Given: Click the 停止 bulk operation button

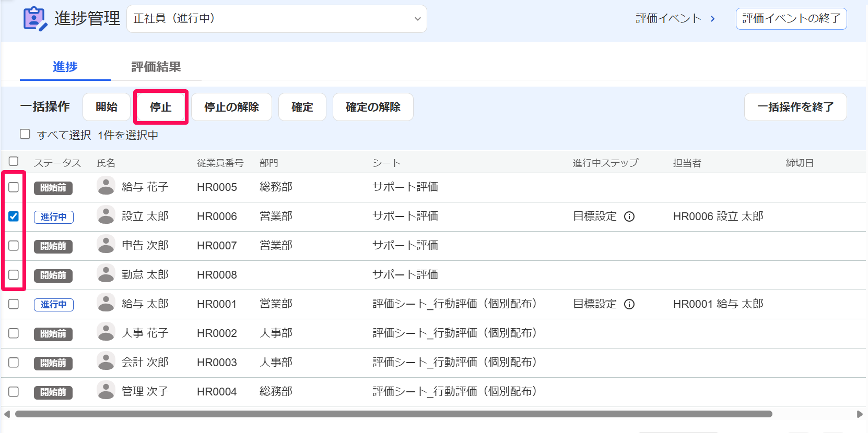Looking at the screenshot, I should coord(161,107).
